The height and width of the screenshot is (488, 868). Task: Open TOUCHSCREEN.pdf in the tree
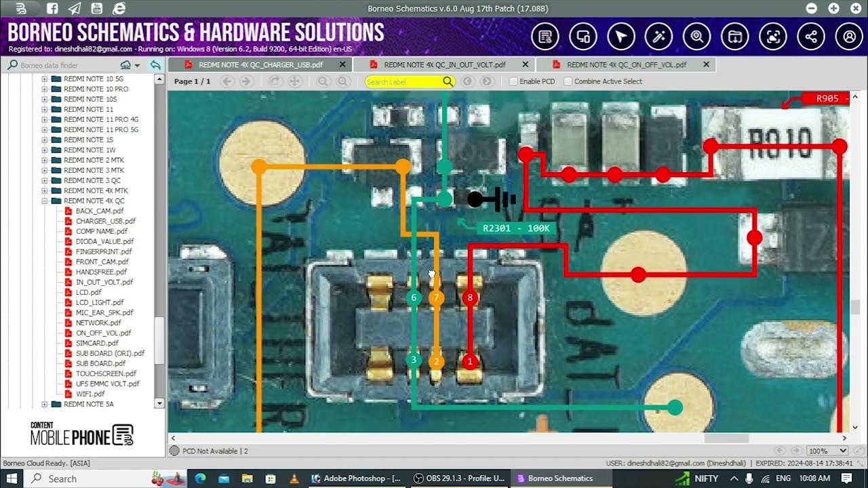pyautogui.click(x=106, y=373)
